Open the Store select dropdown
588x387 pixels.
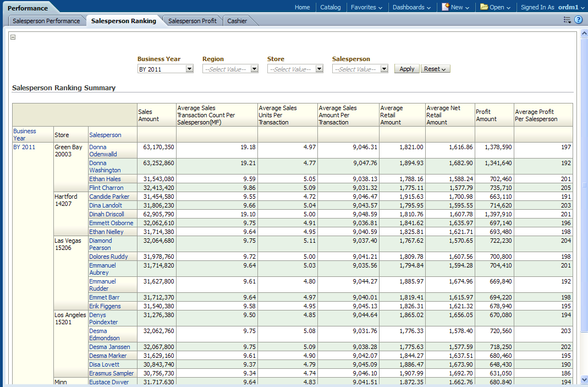coord(319,69)
